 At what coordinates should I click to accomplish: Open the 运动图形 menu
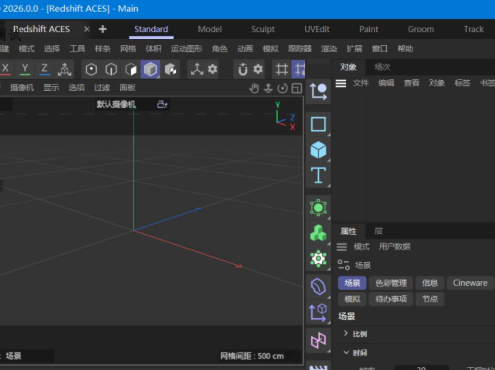[186, 49]
